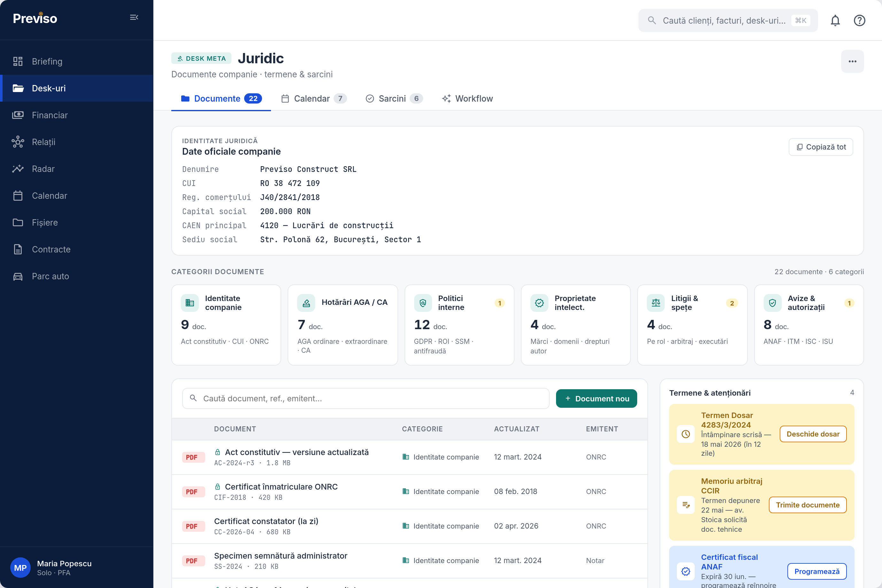Open Avize & autorizații category card

809,325
